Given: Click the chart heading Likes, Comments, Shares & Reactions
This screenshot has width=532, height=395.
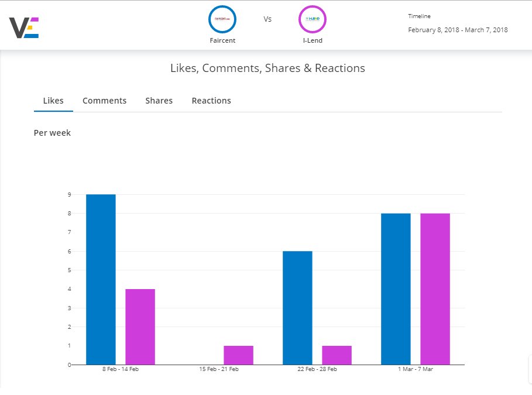Looking at the screenshot, I should (267, 68).
